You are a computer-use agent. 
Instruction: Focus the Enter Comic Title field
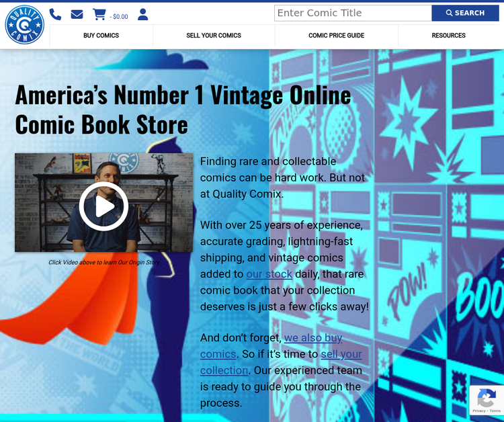pyautogui.click(x=352, y=13)
